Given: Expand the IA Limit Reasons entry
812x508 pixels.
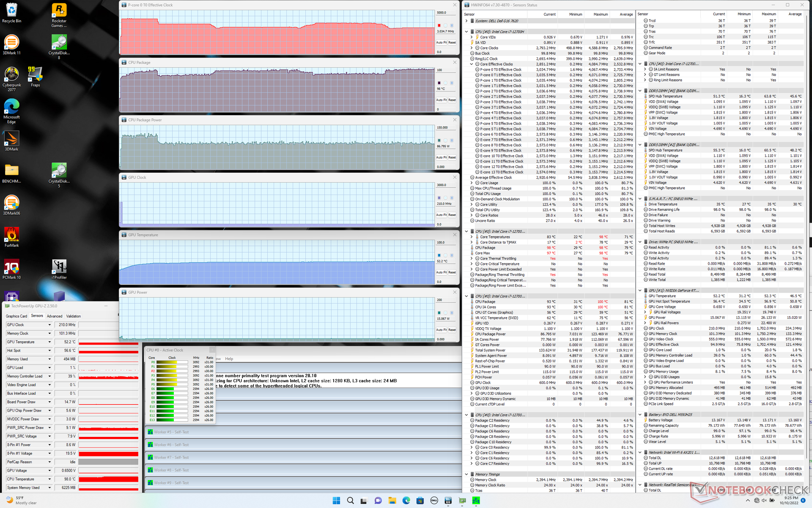Looking at the screenshot, I should 645,69.
